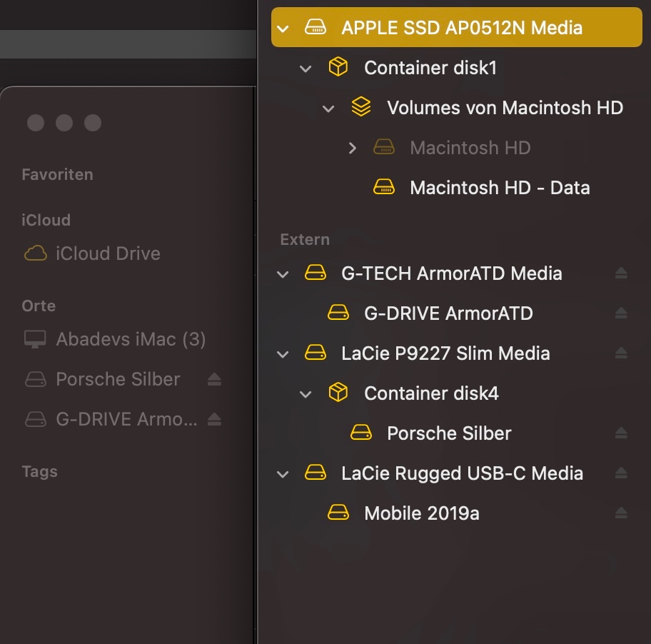651x644 pixels.
Task: Eject the Mobile 2019a volume
Action: click(x=621, y=513)
